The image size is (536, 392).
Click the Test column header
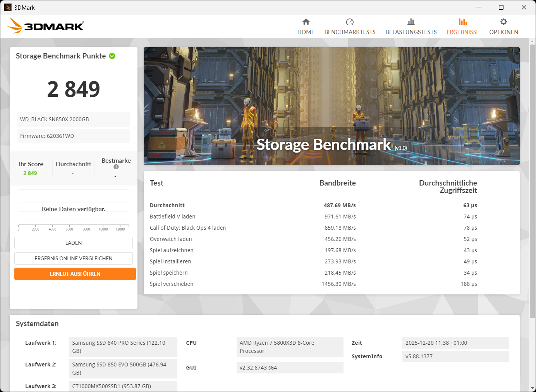tap(156, 183)
